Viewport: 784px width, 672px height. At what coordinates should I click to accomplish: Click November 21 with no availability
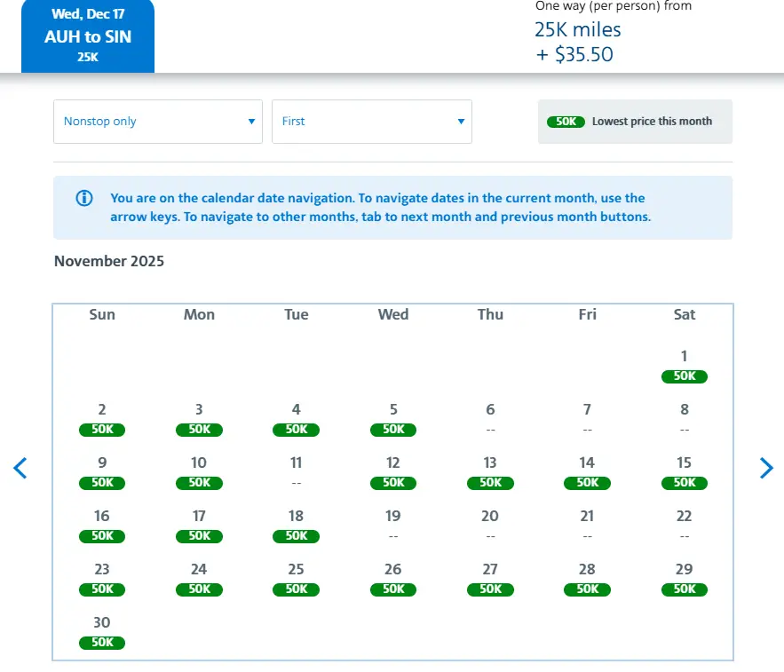(x=588, y=526)
